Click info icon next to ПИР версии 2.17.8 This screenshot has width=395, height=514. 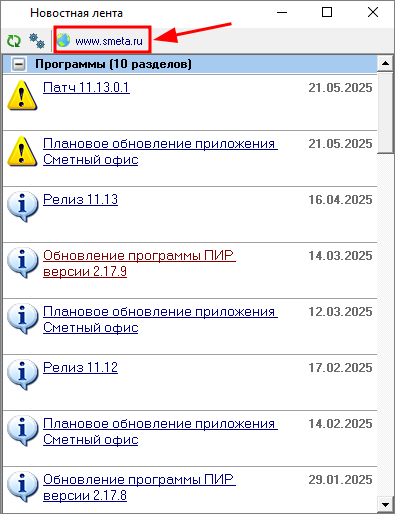(x=23, y=486)
